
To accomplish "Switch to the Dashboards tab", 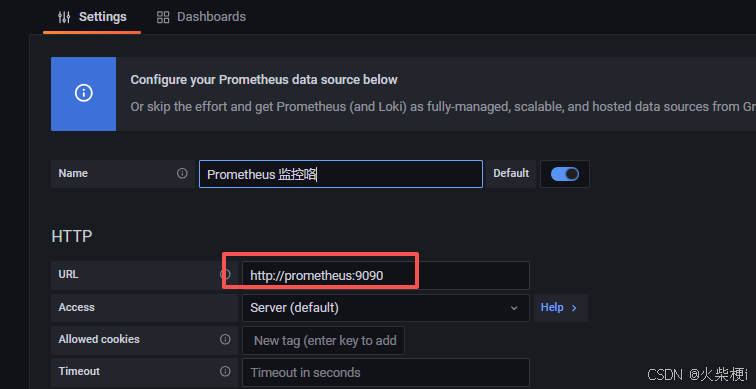I will [x=202, y=17].
